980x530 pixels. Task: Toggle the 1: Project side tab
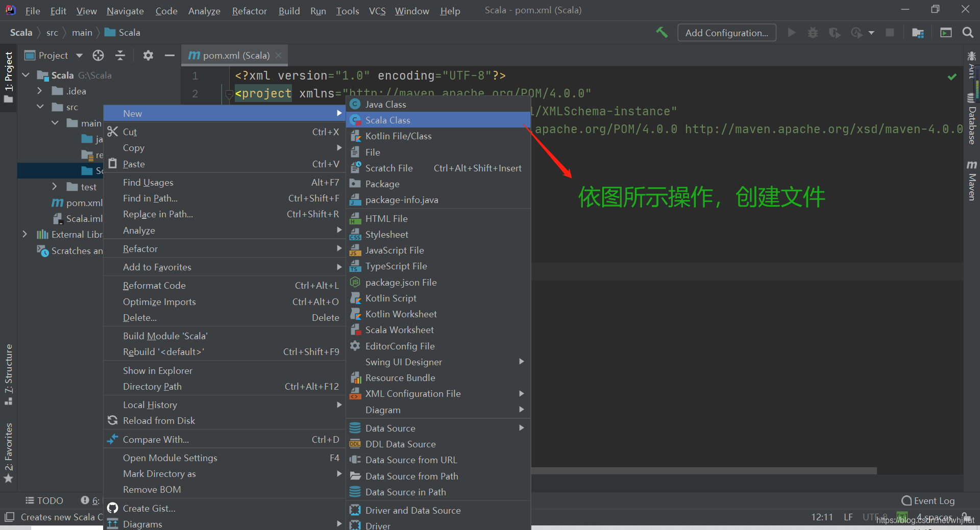pos(8,77)
